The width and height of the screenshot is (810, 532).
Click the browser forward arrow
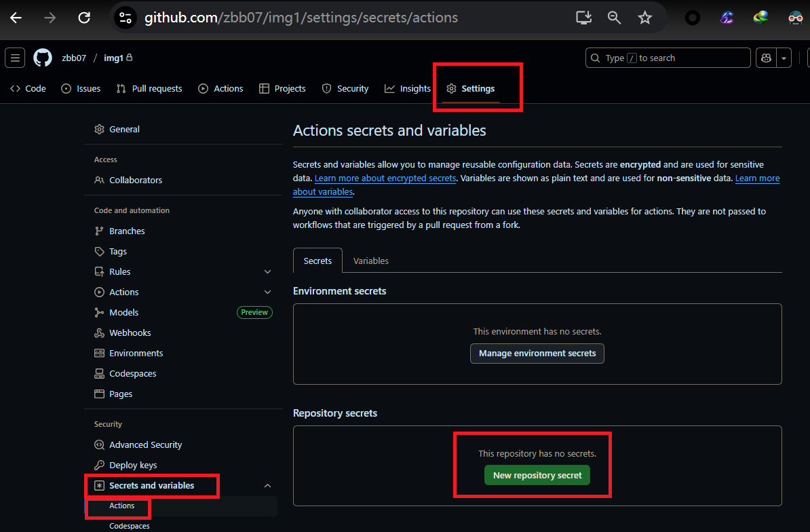50,18
